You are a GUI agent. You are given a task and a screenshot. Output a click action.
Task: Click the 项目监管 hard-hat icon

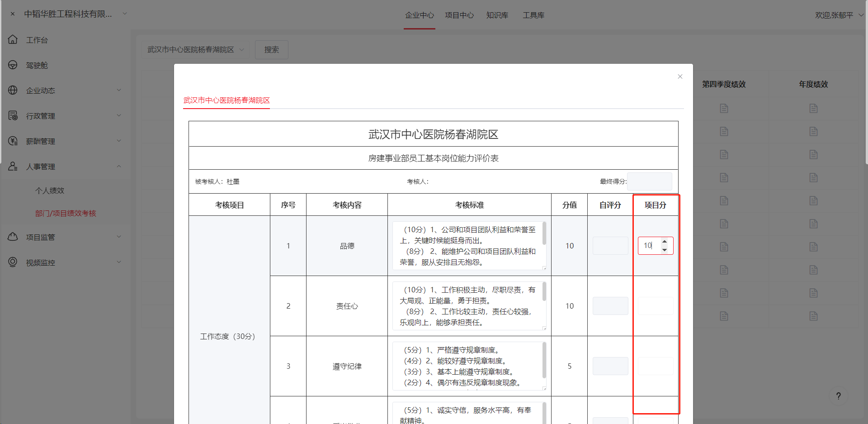click(x=13, y=237)
